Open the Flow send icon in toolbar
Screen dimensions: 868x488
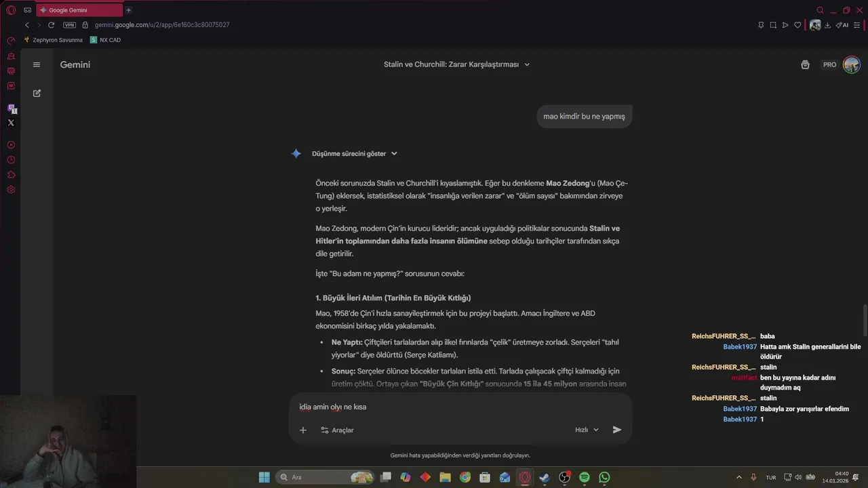coord(785,25)
